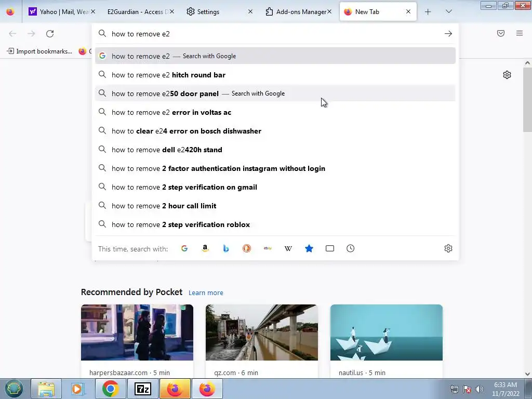The image size is (532, 399).
Task: Select suggestion '2 step verification roblox'
Action: [x=275, y=224]
